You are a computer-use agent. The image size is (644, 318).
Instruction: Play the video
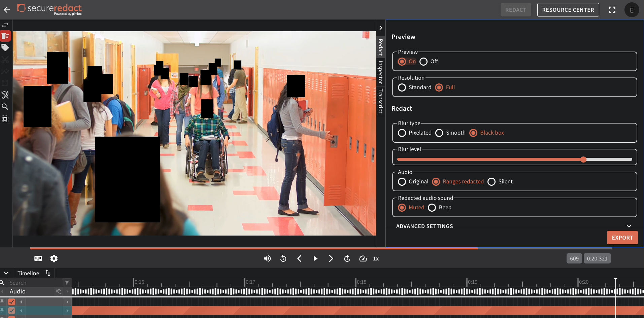pyautogui.click(x=315, y=258)
